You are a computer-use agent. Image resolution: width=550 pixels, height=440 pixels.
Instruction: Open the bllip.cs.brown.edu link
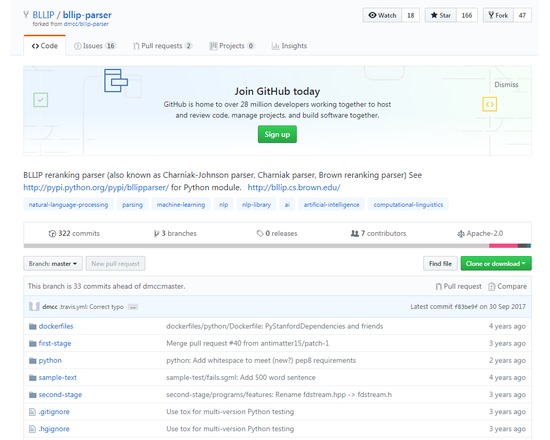[294, 187]
